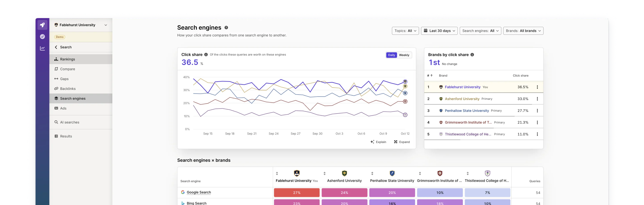Image resolution: width=644 pixels, height=205 pixels.
Task: Open the line chart sidebar icon
Action: pyautogui.click(x=42, y=48)
